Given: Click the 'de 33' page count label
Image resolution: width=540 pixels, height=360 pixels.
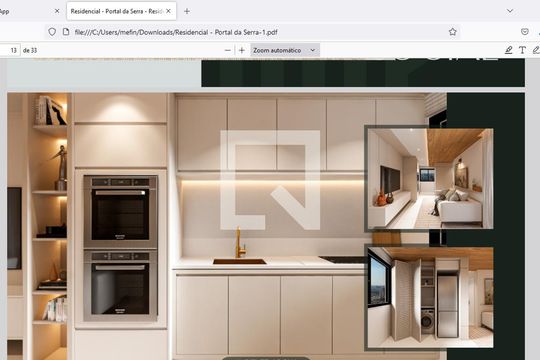Looking at the screenshot, I should pos(30,50).
